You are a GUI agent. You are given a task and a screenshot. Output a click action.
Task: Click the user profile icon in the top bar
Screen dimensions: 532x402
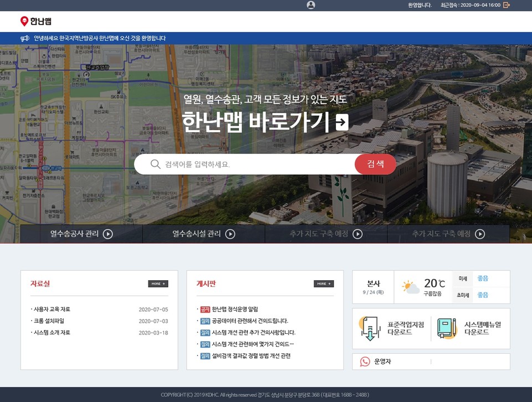click(x=311, y=6)
